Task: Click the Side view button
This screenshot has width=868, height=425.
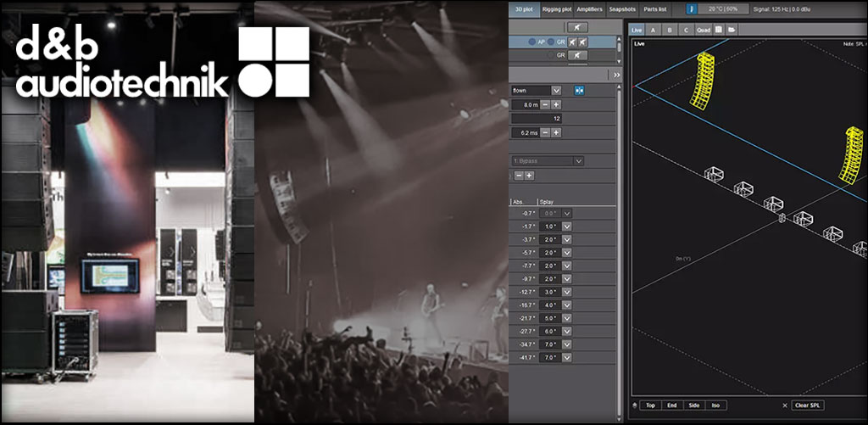Action: [693, 405]
